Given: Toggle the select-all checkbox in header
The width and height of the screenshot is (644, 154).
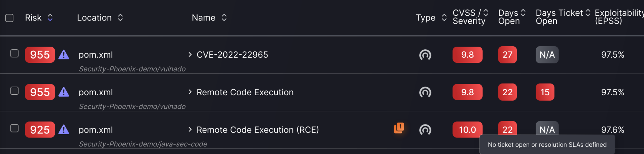Looking at the screenshot, I should [x=9, y=18].
